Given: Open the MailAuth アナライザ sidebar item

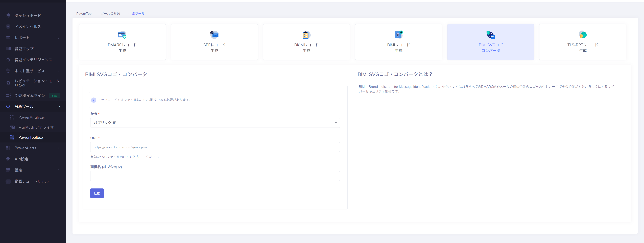Looking at the screenshot, I should click(x=36, y=127).
